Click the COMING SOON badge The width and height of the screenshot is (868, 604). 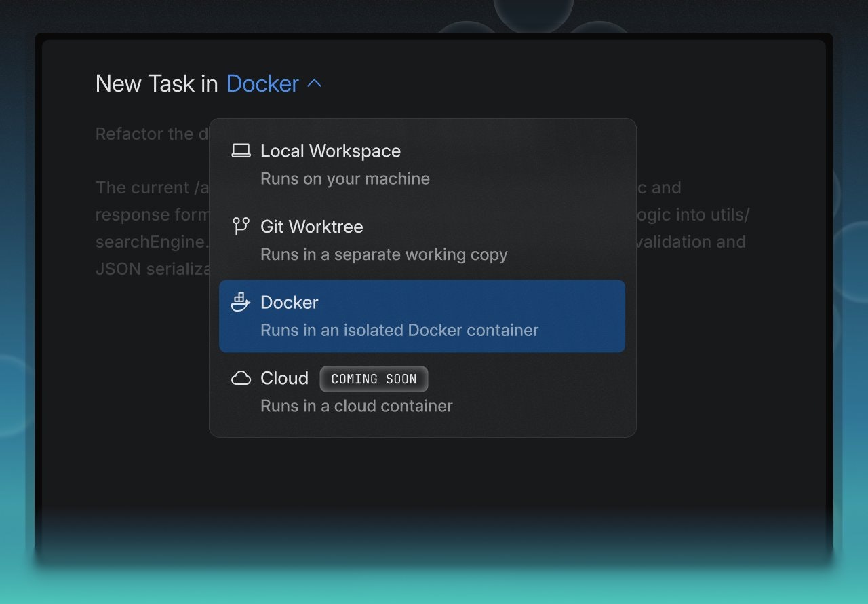374,379
